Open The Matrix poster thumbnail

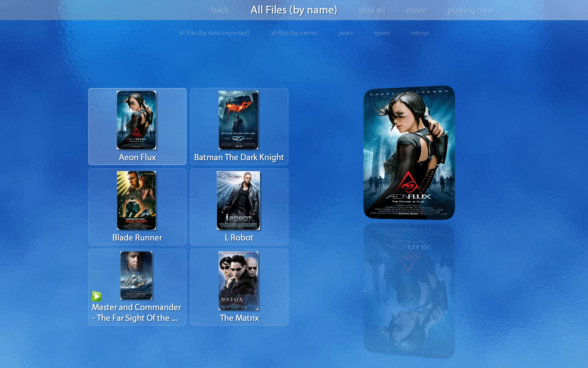point(238,281)
